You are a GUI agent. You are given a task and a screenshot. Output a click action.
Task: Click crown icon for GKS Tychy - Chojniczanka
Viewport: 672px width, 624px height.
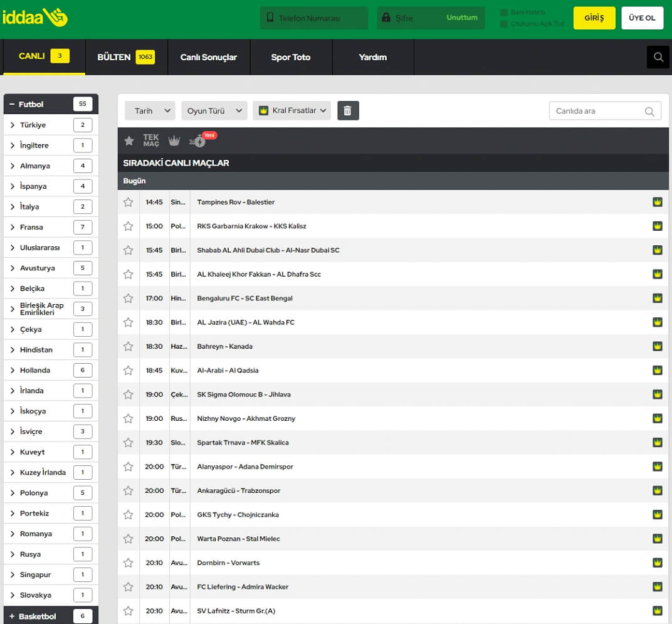pyautogui.click(x=658, y=514)
